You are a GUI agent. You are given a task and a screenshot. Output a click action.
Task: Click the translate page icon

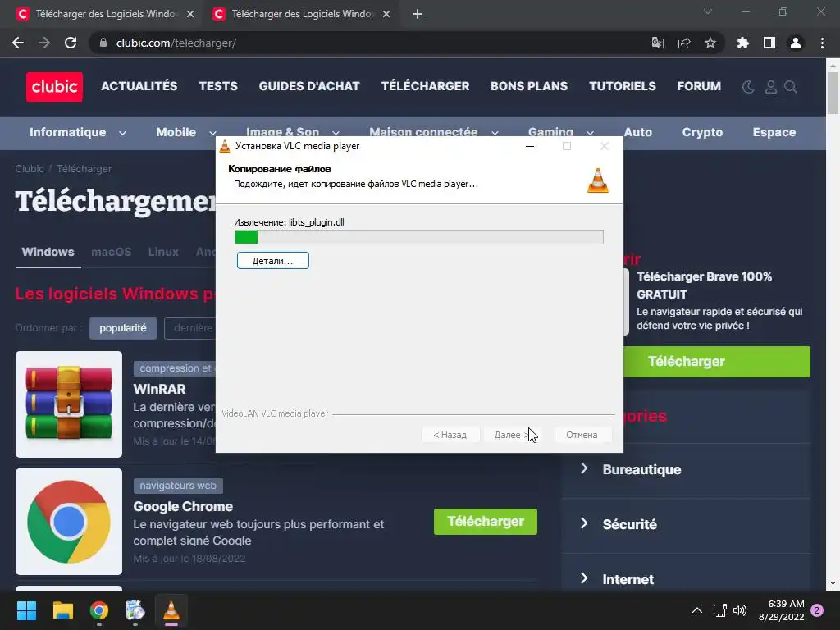(x=657, y=43)
